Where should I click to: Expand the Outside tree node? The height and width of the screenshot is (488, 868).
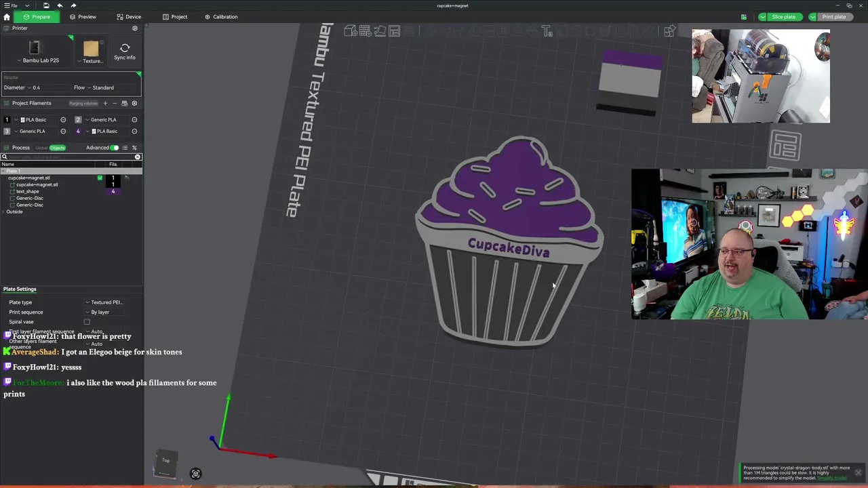[x=3, y=212]
